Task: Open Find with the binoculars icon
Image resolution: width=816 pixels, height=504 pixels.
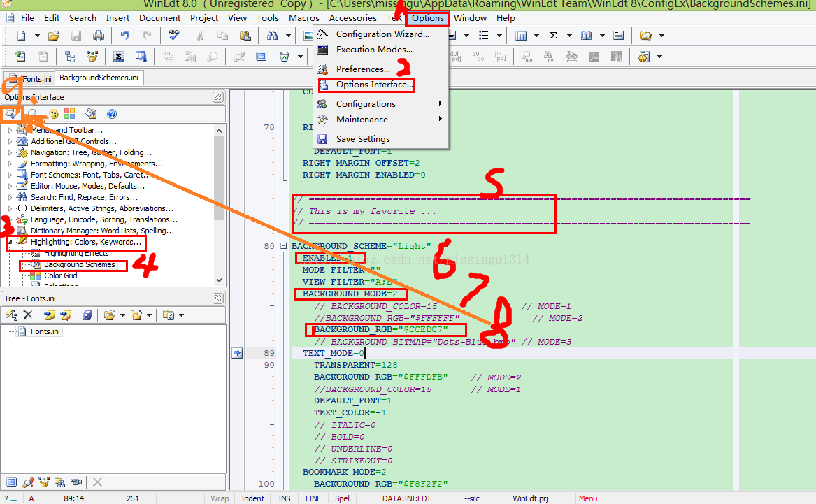Action: [x=272, y=36]
